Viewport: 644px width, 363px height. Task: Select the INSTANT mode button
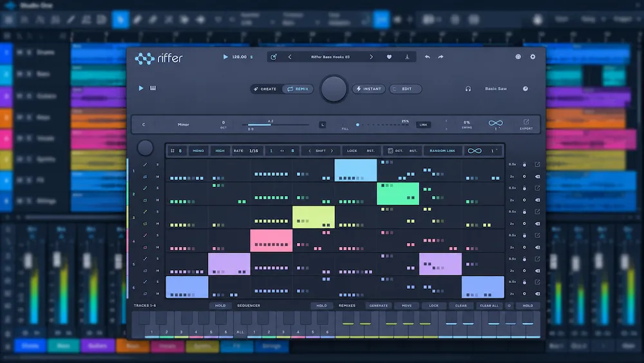click(368, 89)
